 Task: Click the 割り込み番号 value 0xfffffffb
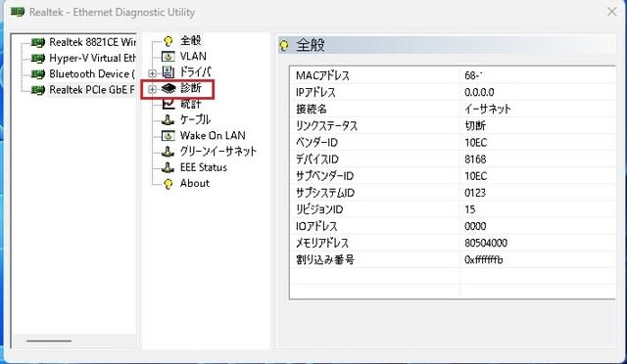[x=483, y=260]
